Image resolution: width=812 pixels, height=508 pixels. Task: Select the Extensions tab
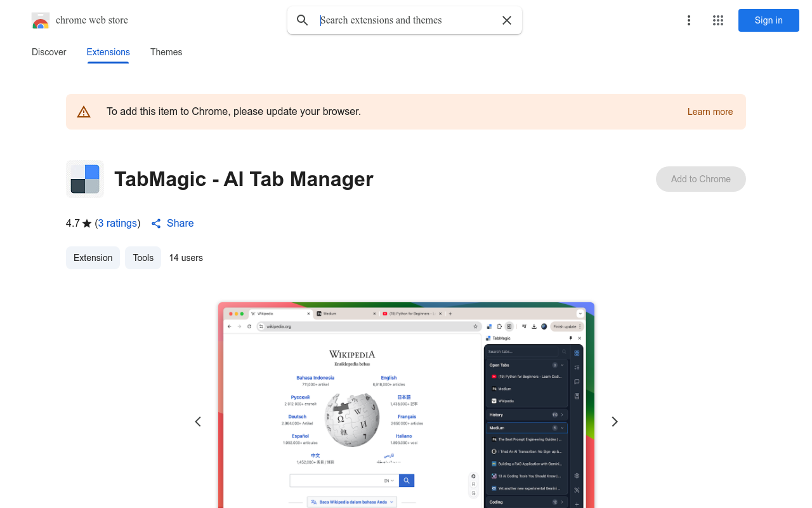(x=108, y=52)
